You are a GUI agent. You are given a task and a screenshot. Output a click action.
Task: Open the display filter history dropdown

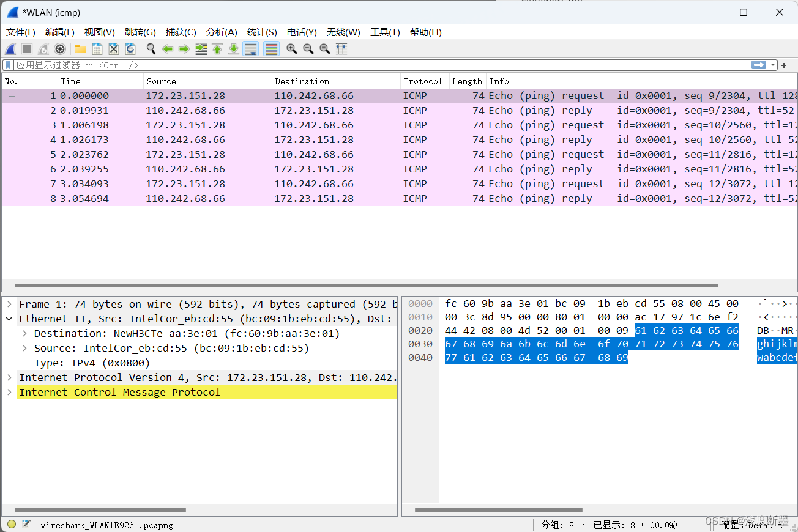point(774,65)
